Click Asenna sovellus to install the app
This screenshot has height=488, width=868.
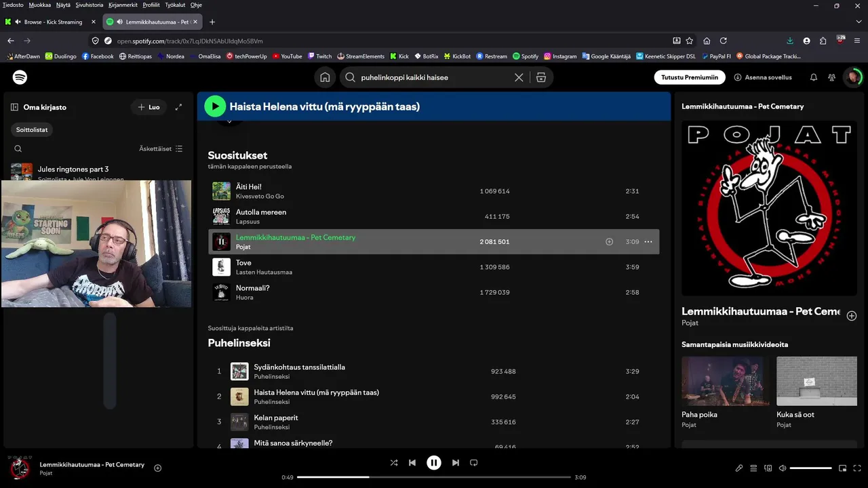pyautogui.click(x=763, y=77)
